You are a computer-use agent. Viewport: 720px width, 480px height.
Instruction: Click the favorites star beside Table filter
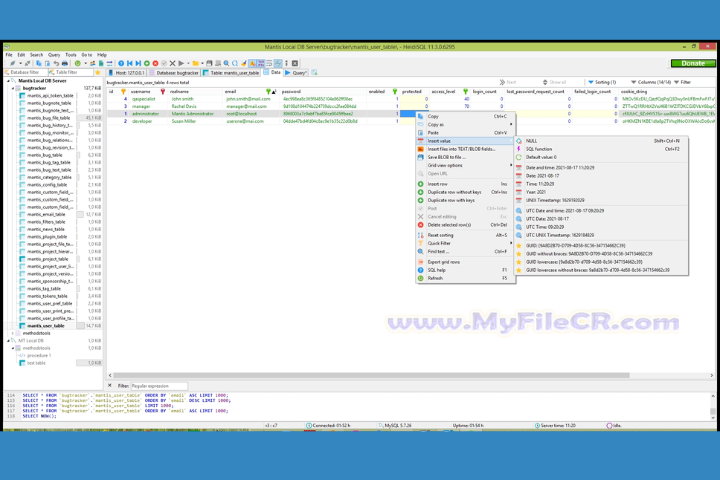coord(97,73)
